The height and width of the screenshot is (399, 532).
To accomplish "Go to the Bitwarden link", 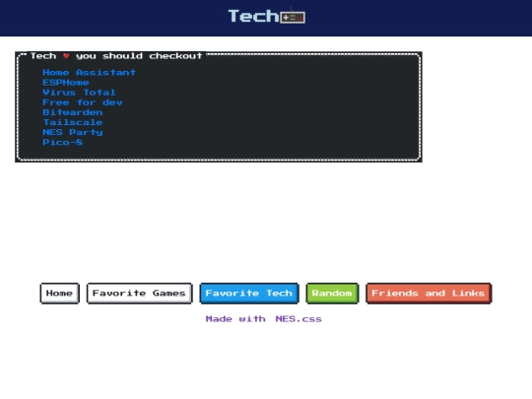I will (73, 112).
